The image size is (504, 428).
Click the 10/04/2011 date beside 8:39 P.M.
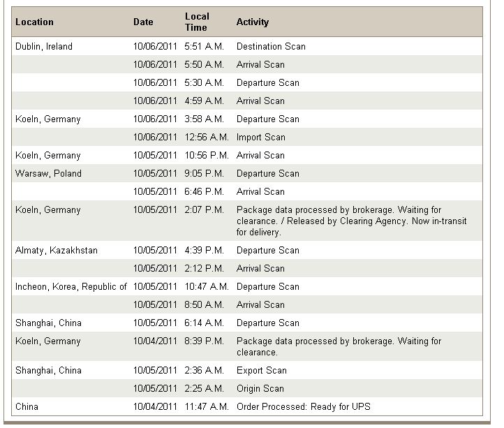click(155, 341)
